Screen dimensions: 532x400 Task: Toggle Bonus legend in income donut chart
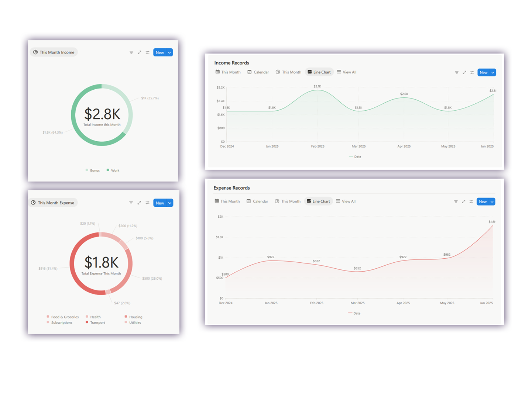pyautogui.click(x=95, y=170)
